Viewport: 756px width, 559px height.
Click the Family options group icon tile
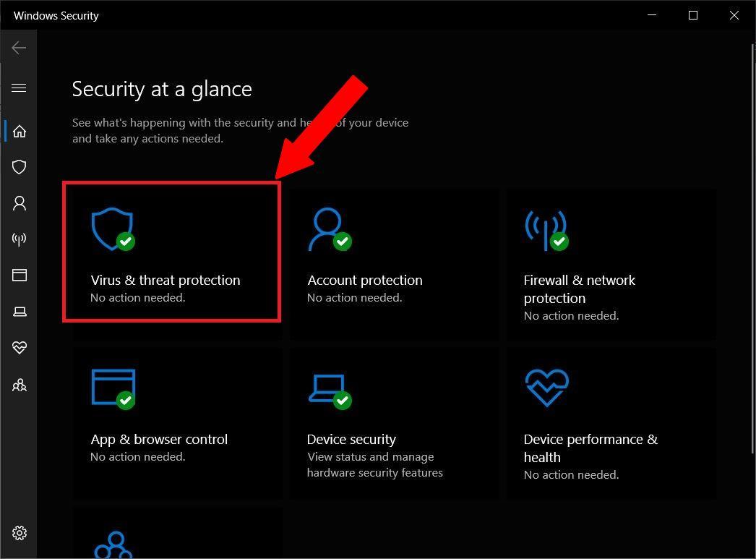click(x=113, y=545)
